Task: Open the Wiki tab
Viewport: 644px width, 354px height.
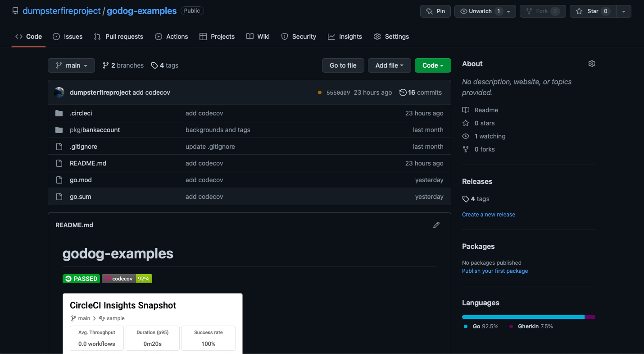Action: [x=258, y=37]
